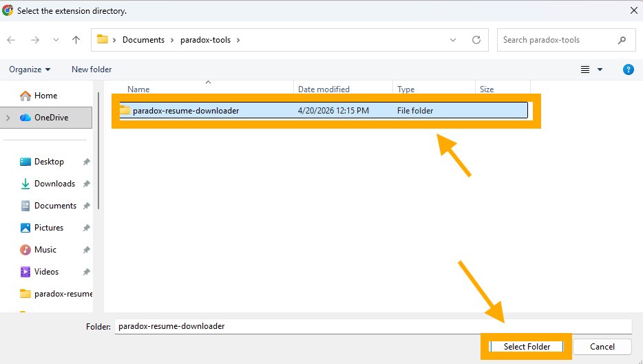Click the Select Folder button
Screen dimensions: 643x364
[x=527, y=346]
